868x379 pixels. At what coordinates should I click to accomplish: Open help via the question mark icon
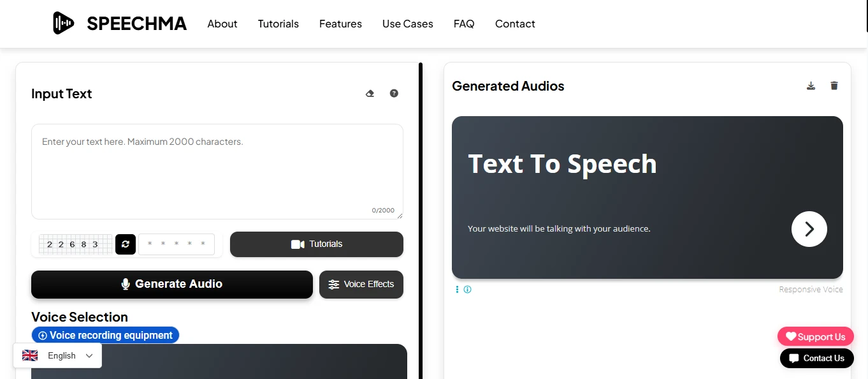click(x=394, y=93)
